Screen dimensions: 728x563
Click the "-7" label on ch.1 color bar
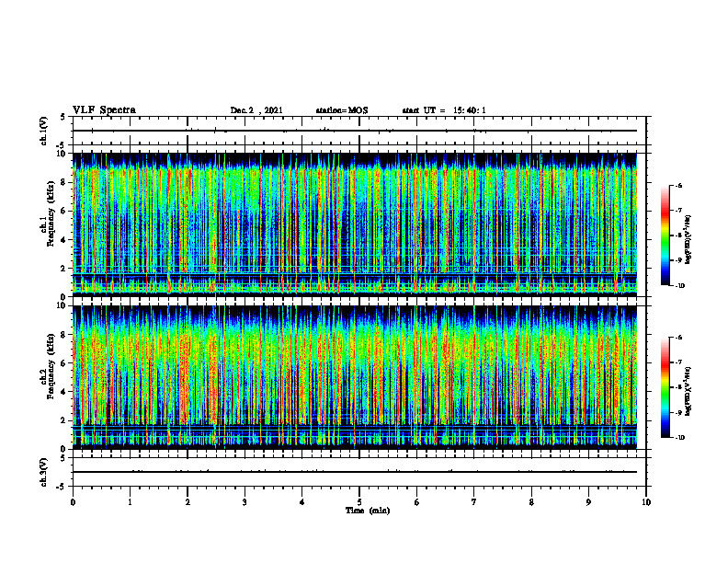677,211
